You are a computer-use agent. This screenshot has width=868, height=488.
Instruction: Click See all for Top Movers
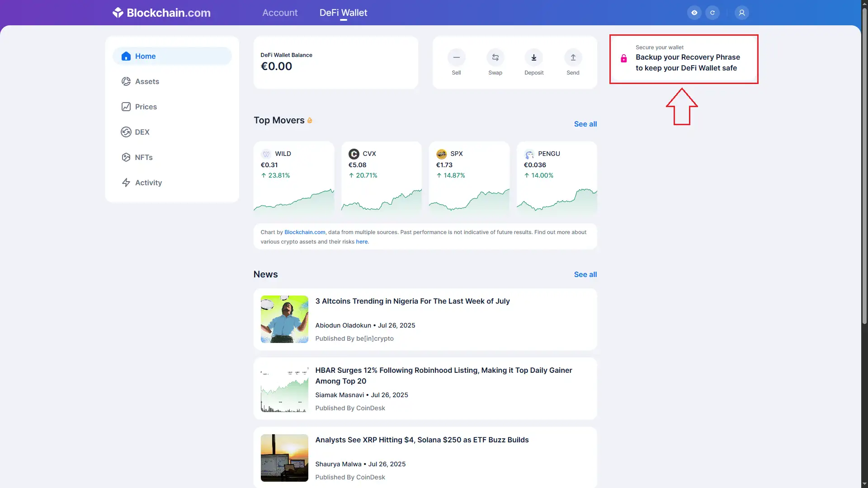585,124
